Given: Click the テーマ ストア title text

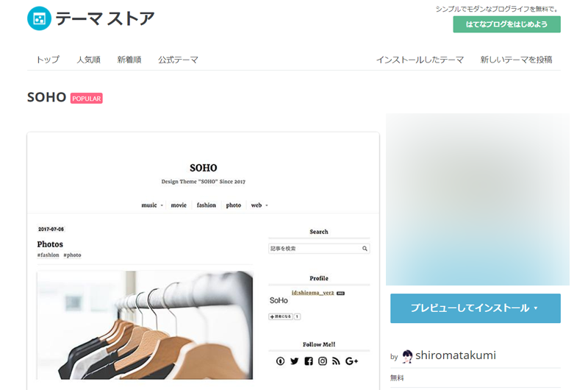Looking at the screenshot, I should (105, 19).
